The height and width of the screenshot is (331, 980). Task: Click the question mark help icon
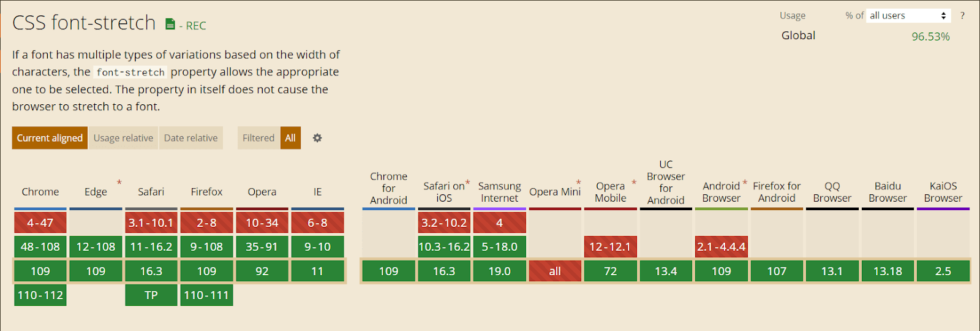[962, 15]
